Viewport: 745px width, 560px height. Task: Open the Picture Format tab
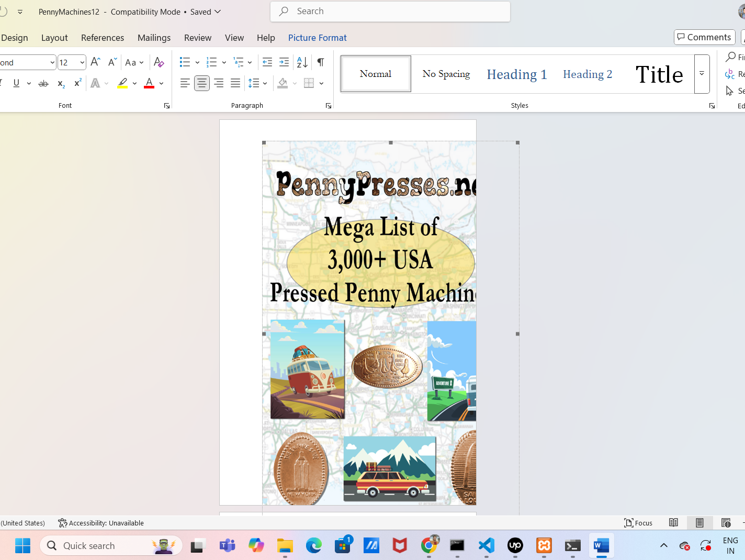(x=318, y=38)
